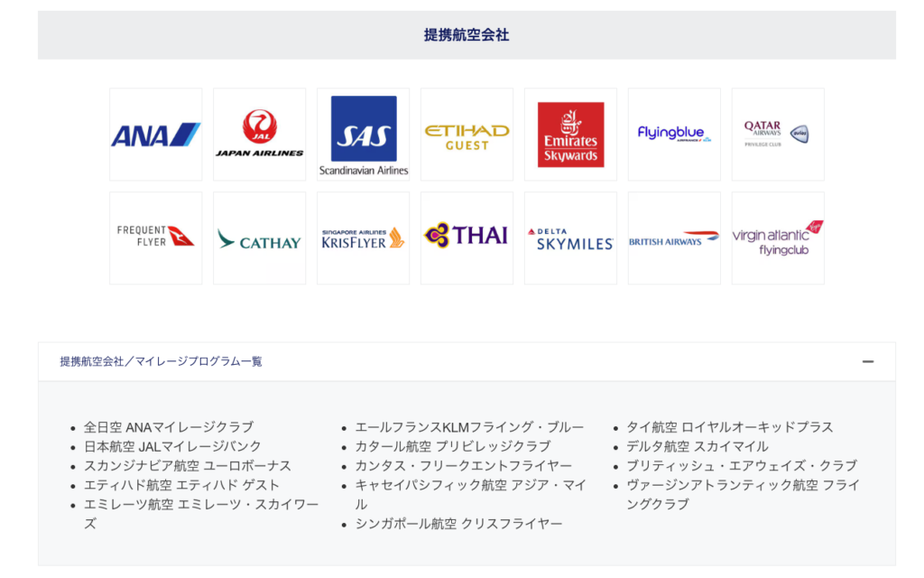
Task: Collapse the list using the minus icon
Action: pyautogui.click(x=867, y=361)
